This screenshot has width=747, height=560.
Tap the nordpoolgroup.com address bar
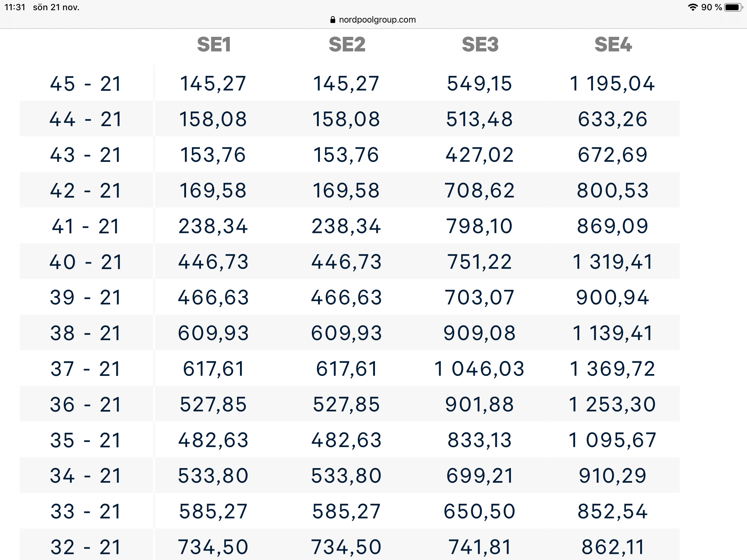373,20
